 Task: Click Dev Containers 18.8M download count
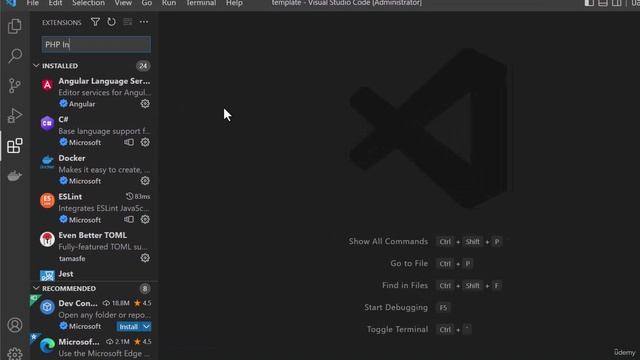coord(116,303)
